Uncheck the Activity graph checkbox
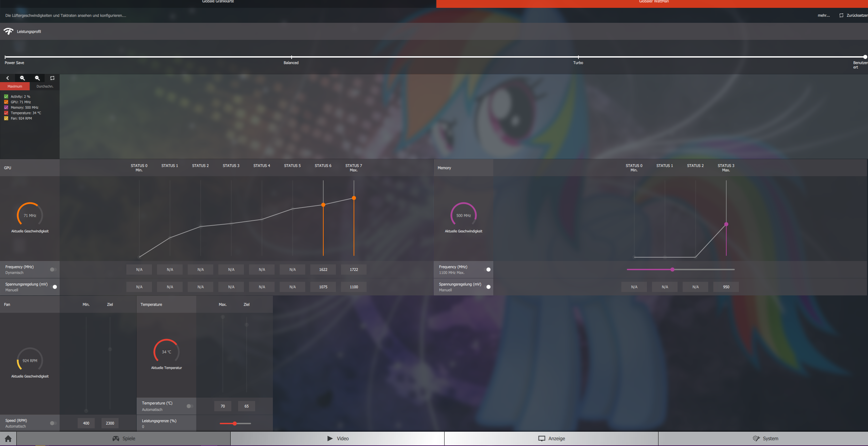The height and width of the screenshot is (446, 868). [6, 96]
